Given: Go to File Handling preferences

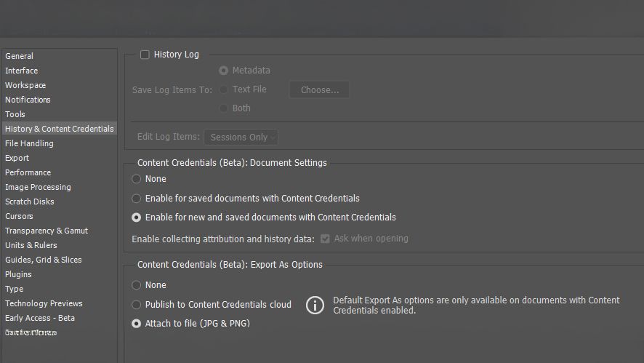Looking at the screenshot, I should tap(29, 143).
